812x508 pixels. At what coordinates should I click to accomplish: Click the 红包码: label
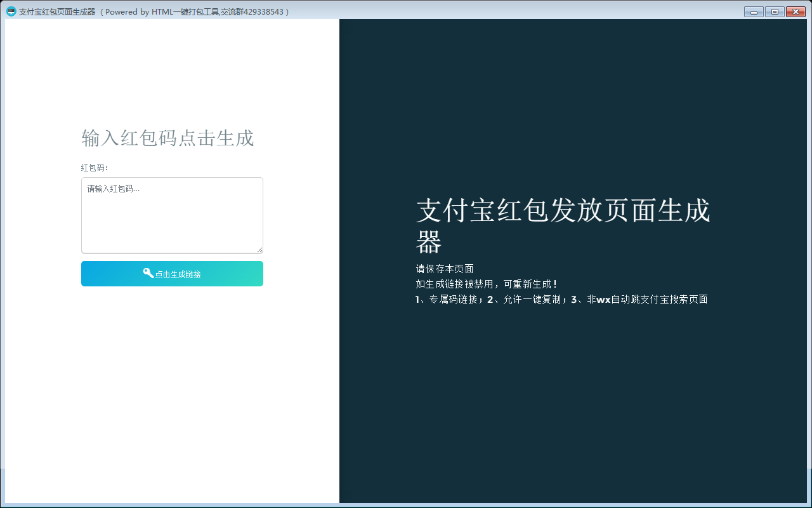(95, 168)
